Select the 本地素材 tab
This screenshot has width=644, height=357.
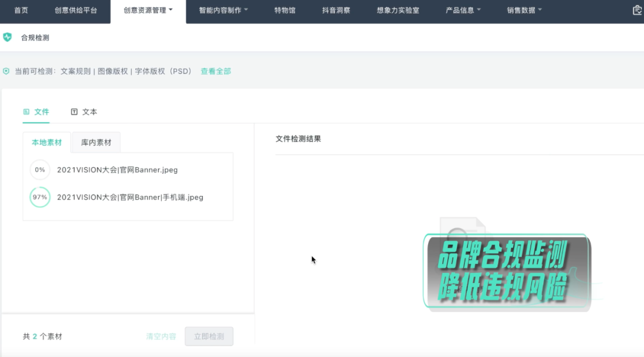click(47, 143)
